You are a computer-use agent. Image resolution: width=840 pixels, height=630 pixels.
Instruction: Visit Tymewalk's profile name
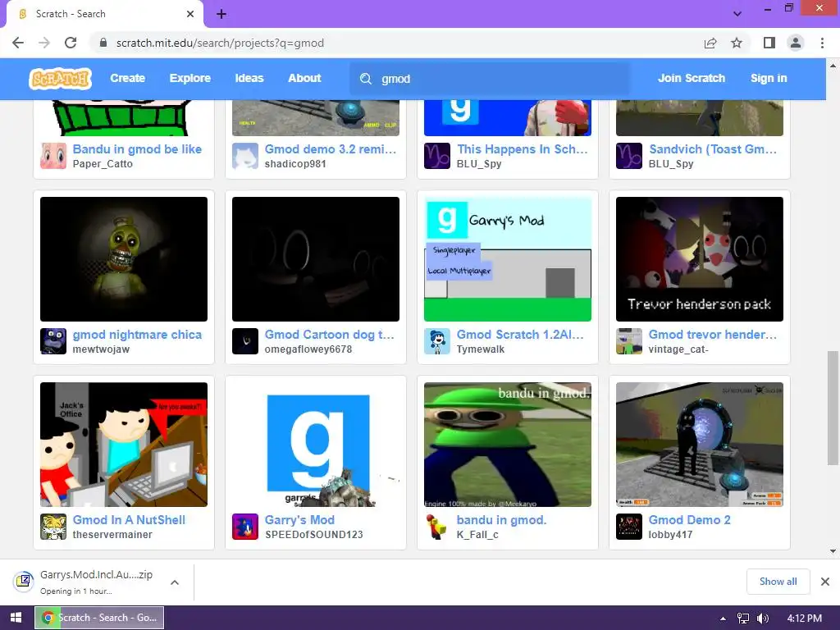point(481,349)
